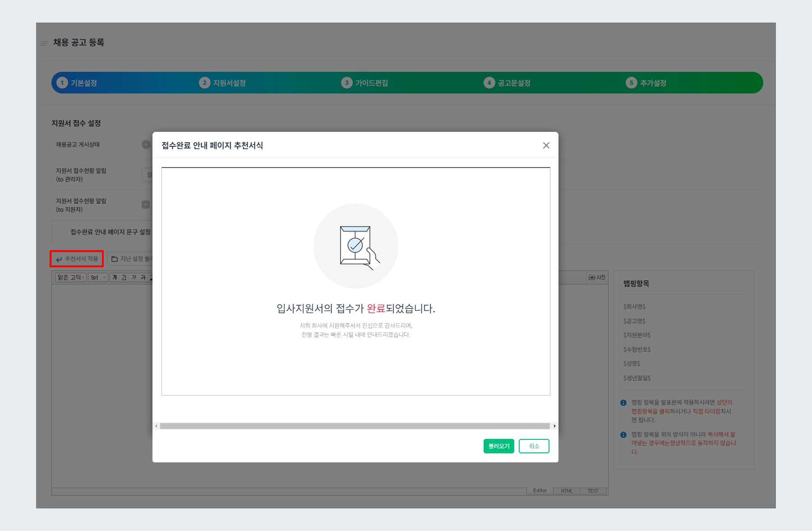Switch editor to Editor mode tab
The width and height of the screenshot is (812, 531).
click(x=540, y=491)
